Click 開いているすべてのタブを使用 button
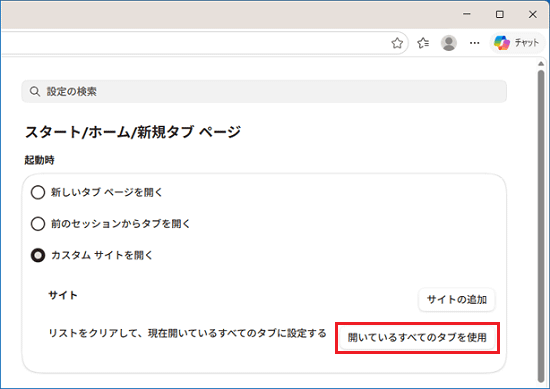550x389 pixels. 417,338
